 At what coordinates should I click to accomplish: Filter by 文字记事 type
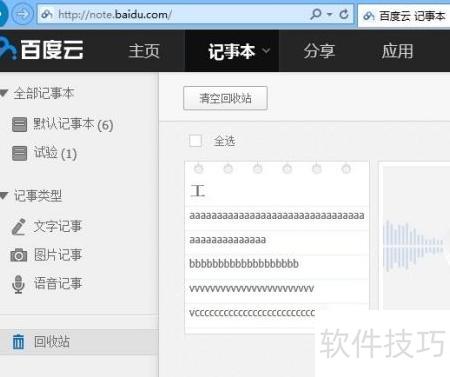[x=57, y=226]
